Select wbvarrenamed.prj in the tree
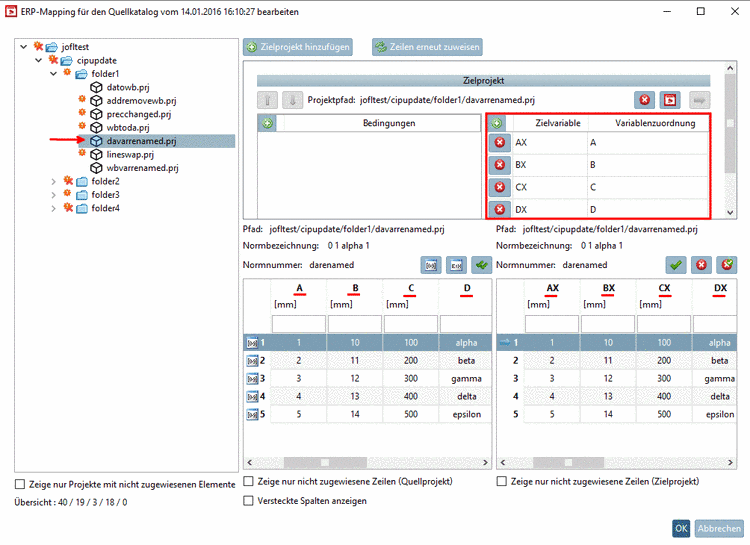The height and width of the screenshot is (545, 750). [142, 168]
